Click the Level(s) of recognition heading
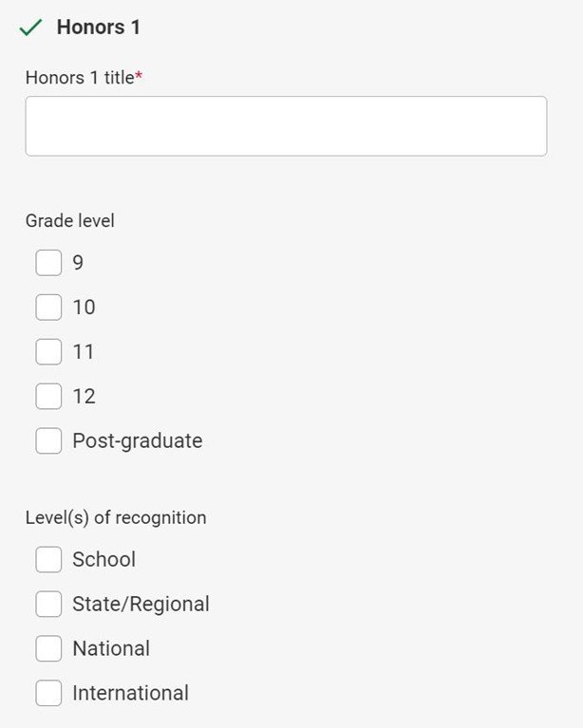The image size is (583, 728). (x=115, y=517)
